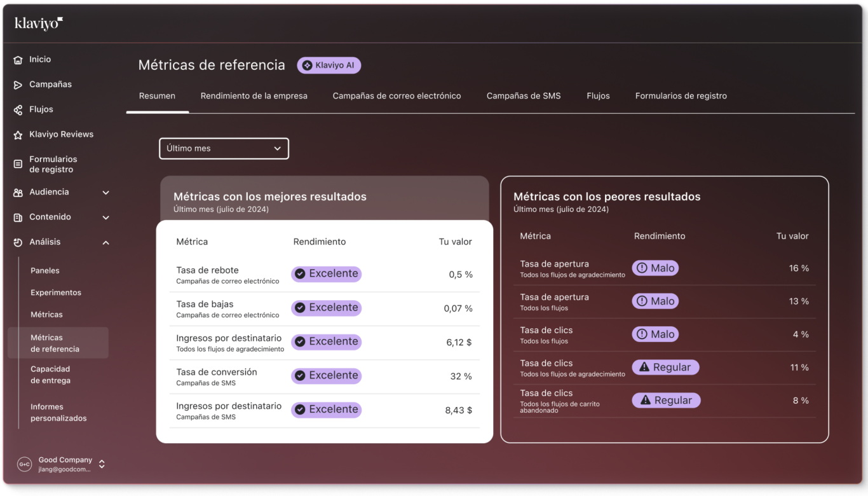Click the Formularios de registro icon
Screen dimensions: 868x496
point(18,164)
